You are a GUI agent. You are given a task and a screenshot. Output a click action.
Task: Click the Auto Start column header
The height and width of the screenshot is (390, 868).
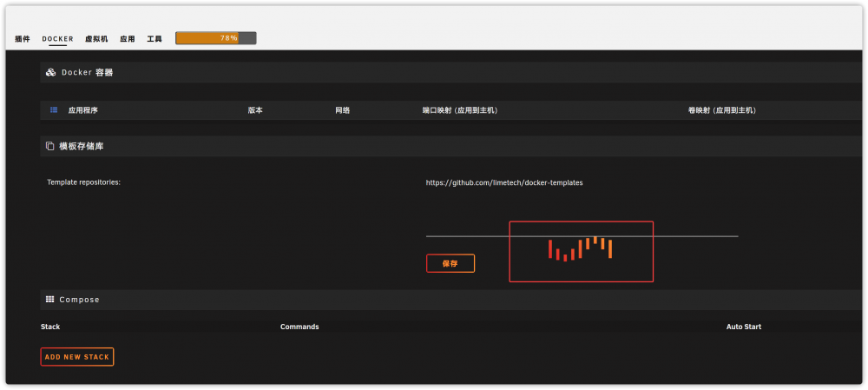coord(744,327)
